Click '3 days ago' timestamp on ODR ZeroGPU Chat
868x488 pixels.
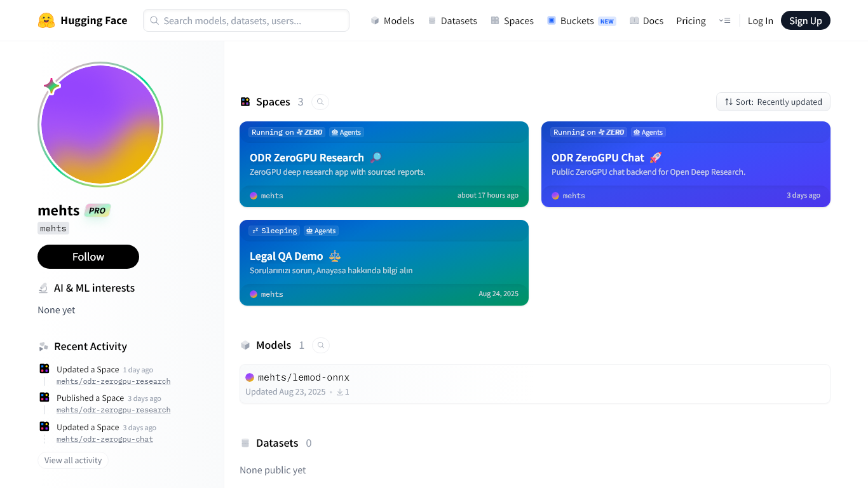(803, 195)
